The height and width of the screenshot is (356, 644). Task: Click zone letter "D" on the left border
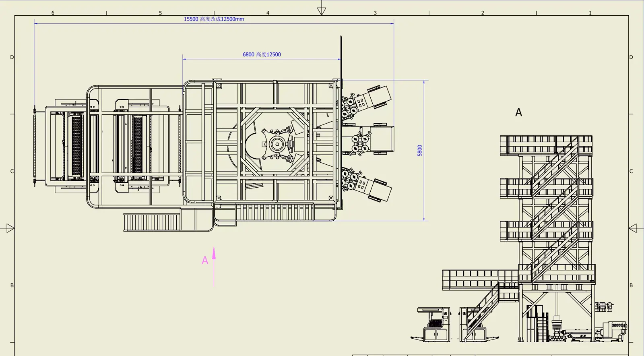pos(12,57)
